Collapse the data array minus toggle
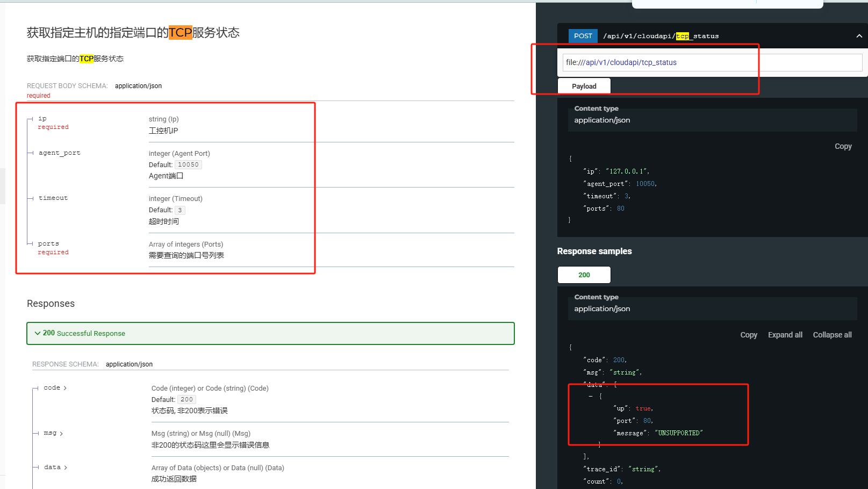The width and height of the screenshot is (868, 489). tap(591, 397)
